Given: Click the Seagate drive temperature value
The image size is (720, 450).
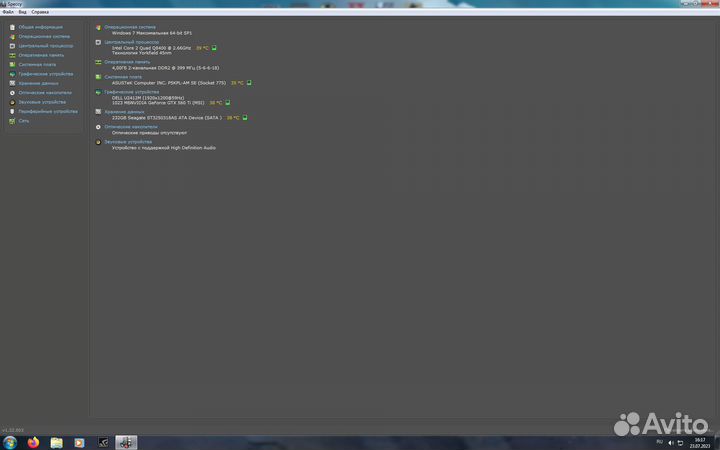Looking at the screenshot, I should tap(233, 118).
